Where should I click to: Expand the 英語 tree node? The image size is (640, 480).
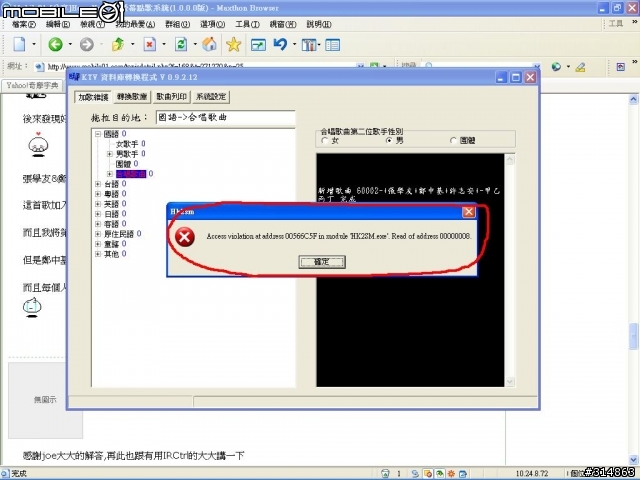coord(98,204)
